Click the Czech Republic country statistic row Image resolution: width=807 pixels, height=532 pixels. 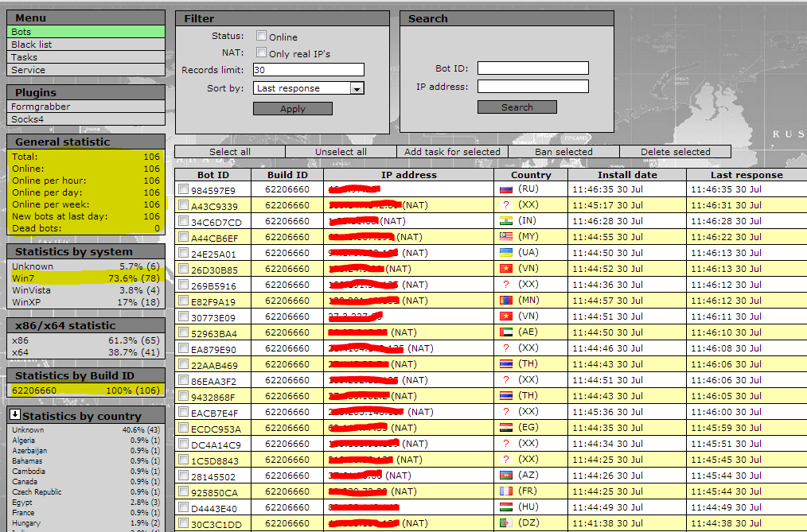(x=86, y=492)
